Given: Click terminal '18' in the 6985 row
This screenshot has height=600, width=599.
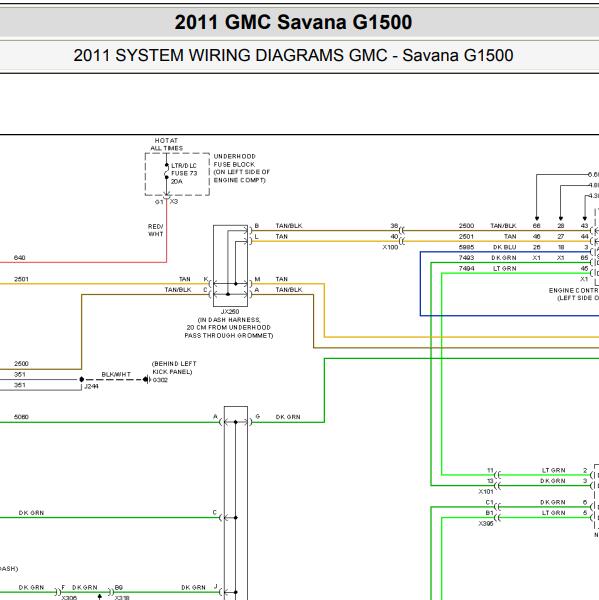Looking at the screenshot, I should click(x=561, y=247).
